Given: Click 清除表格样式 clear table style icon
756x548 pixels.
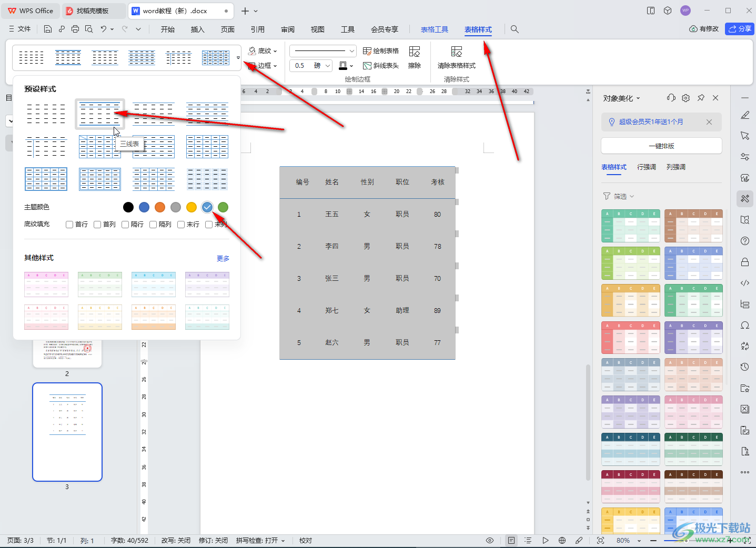Looking at the screenshot, I should 457,58.
